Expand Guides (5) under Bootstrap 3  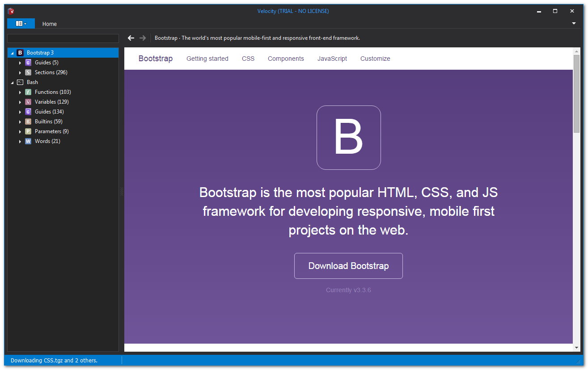20,63
